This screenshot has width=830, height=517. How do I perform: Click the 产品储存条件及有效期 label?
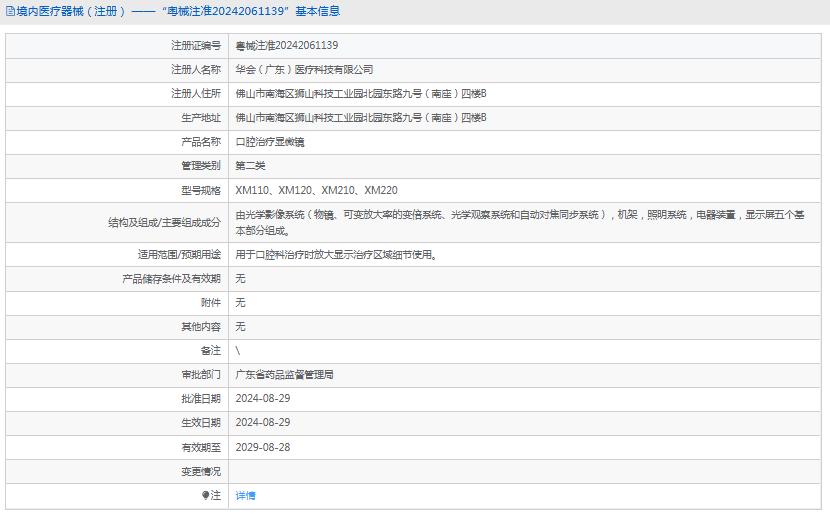tap(172, 279)
